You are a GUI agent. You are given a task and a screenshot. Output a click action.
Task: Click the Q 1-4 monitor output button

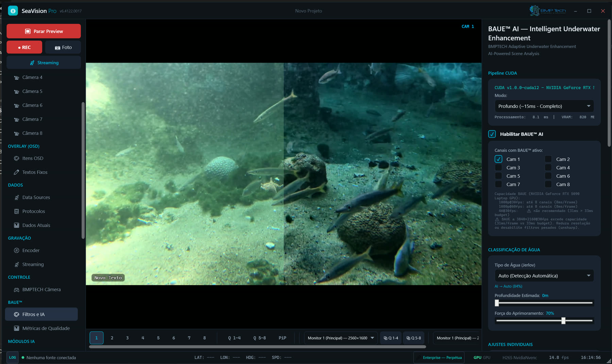391,338
